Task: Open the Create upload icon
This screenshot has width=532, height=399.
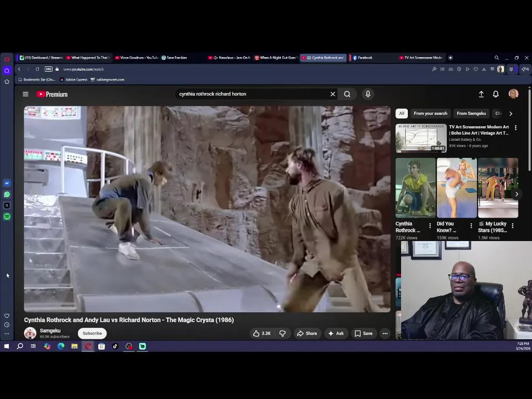Action: point(481,94)
